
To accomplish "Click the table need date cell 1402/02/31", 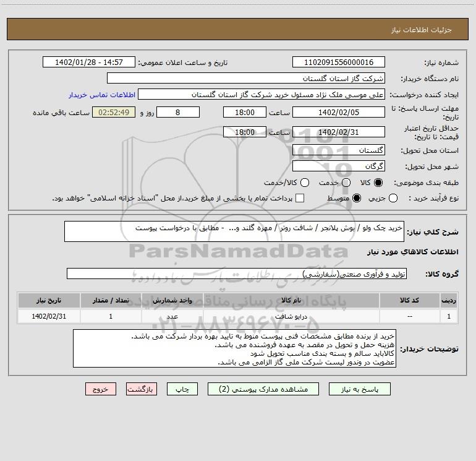I will coord(49,316).
